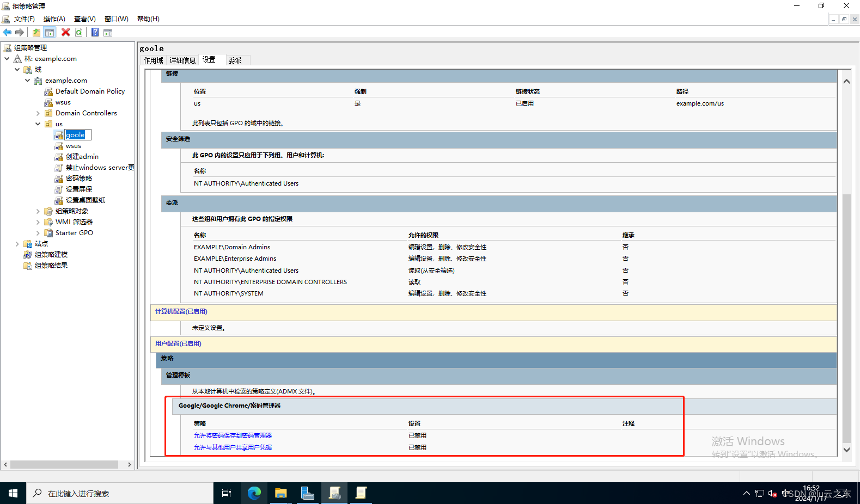Click the gray Forward arrow in toolbar
Viewport: 860px width, 504px height.
(20, 32)
